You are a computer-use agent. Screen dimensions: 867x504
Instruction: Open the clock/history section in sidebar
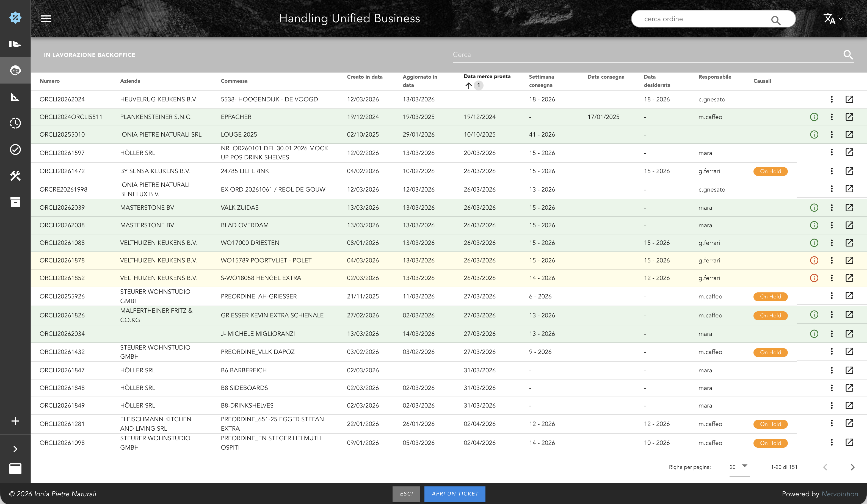pyautogui.click(x=15, y=123)
